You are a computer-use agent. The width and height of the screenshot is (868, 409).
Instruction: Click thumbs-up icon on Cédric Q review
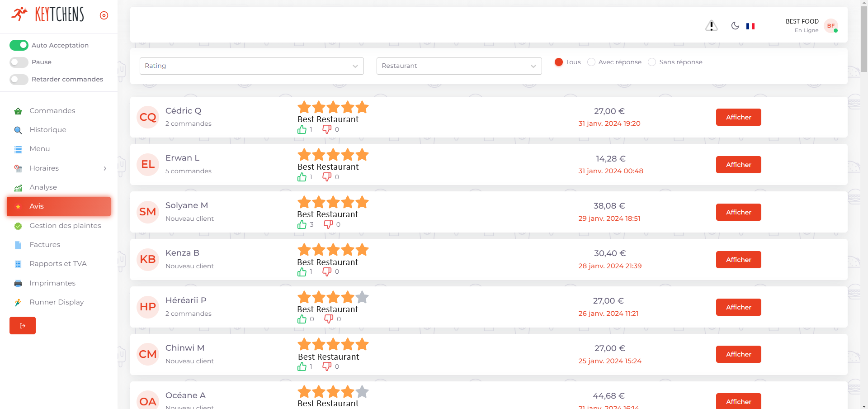click(302, 130)
